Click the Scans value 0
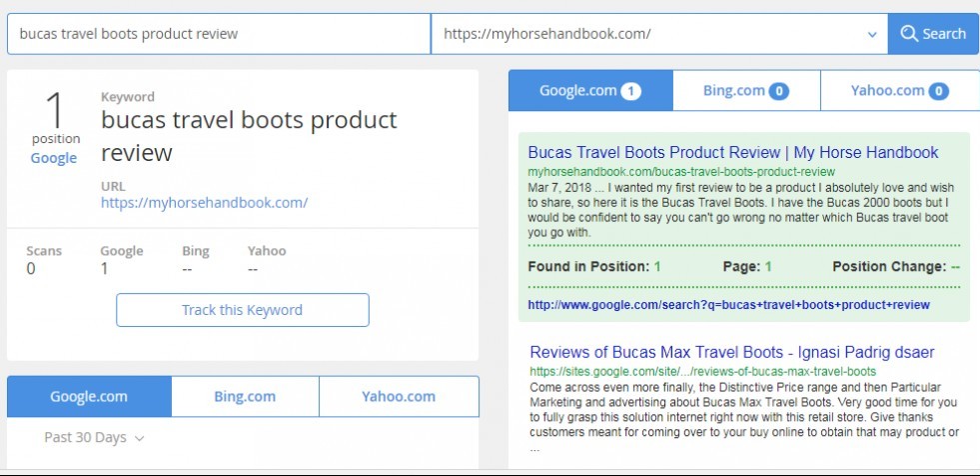 coord(31,270)
